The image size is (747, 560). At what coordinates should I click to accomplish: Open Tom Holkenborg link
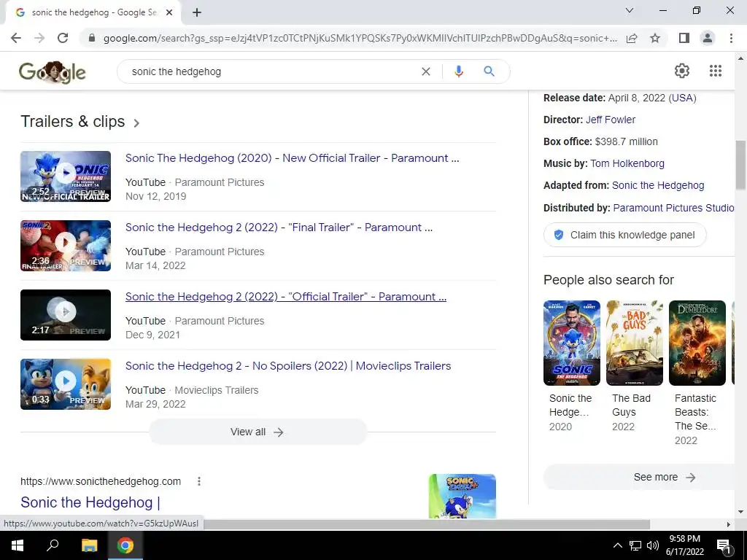(627, 163)
